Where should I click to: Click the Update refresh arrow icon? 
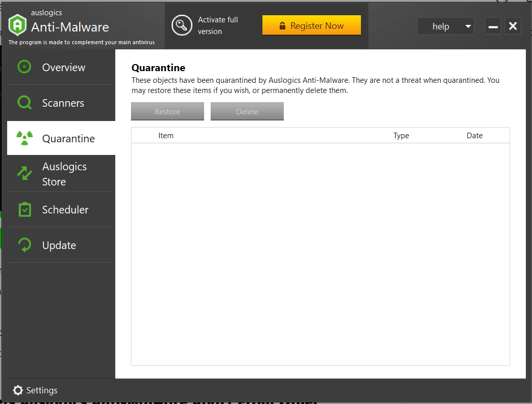coord(24,245)
